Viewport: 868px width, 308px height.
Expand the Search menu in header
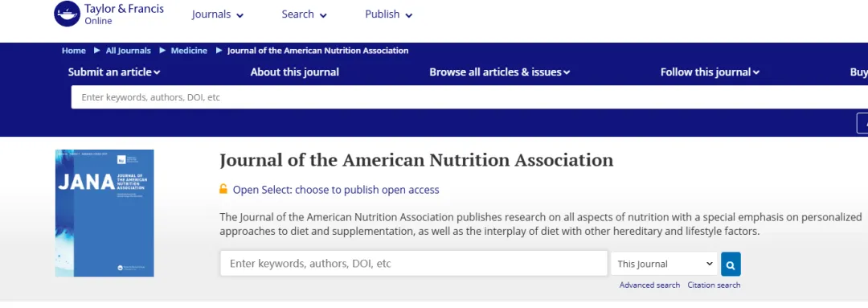[304, 15]
